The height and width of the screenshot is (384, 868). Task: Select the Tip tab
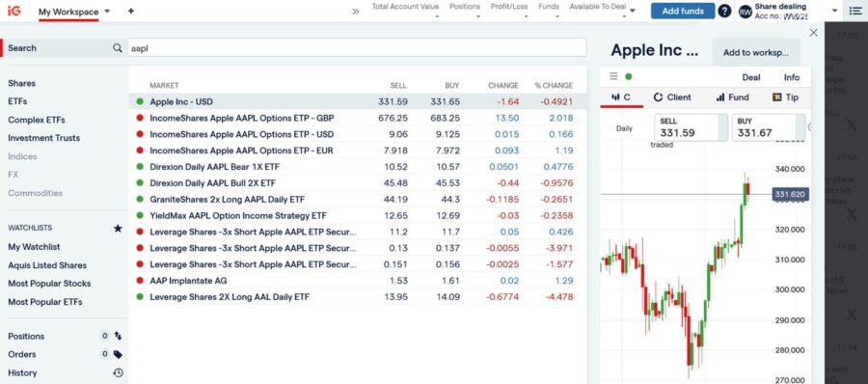point(785,97)
